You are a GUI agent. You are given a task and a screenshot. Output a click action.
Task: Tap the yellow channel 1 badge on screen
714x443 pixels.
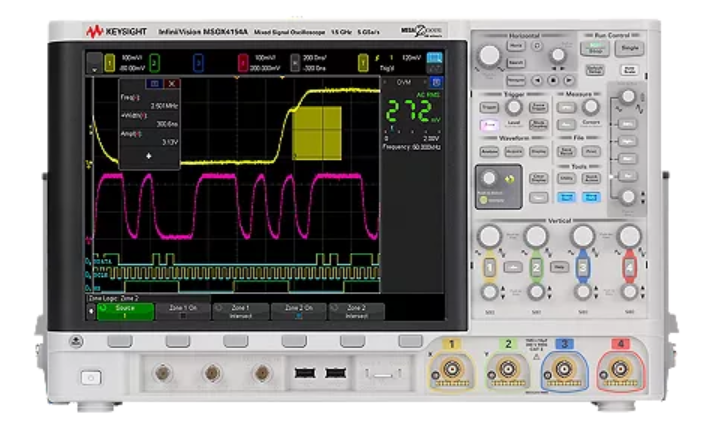coord(110,63)
